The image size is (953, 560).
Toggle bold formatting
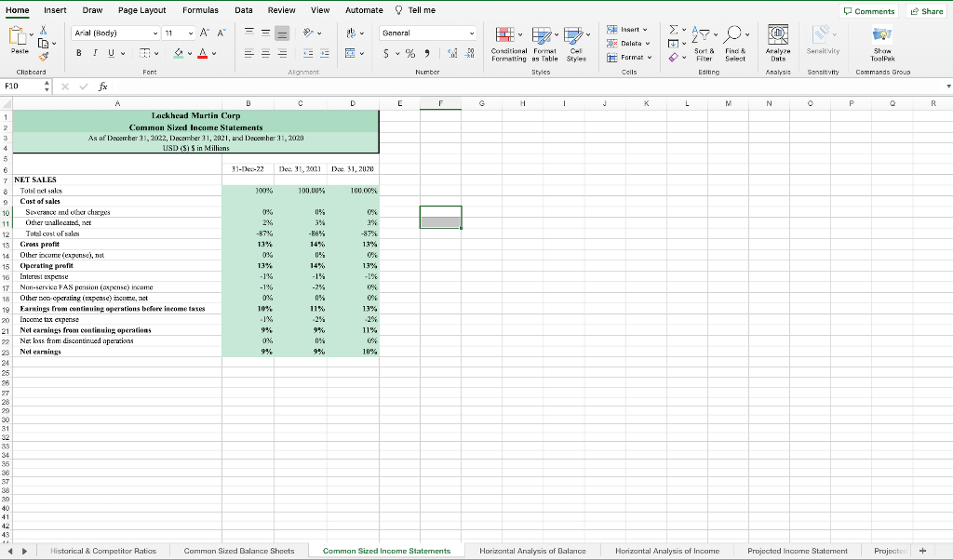point(77,54)
